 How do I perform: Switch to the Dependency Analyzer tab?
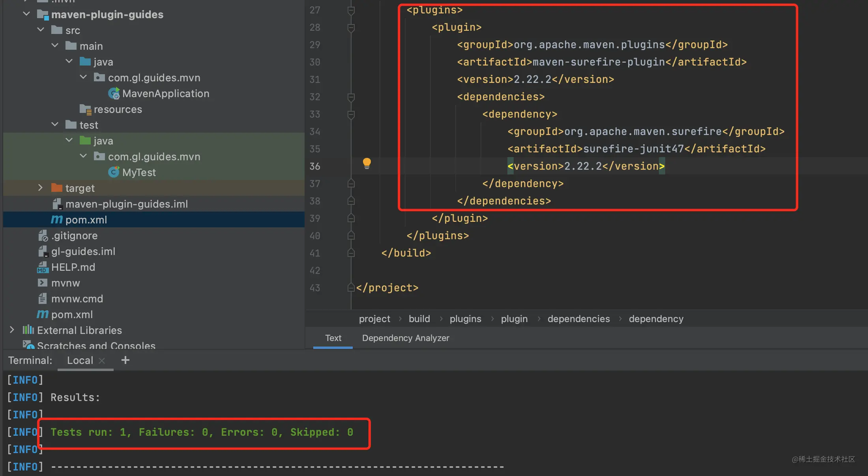pos(406,338)
